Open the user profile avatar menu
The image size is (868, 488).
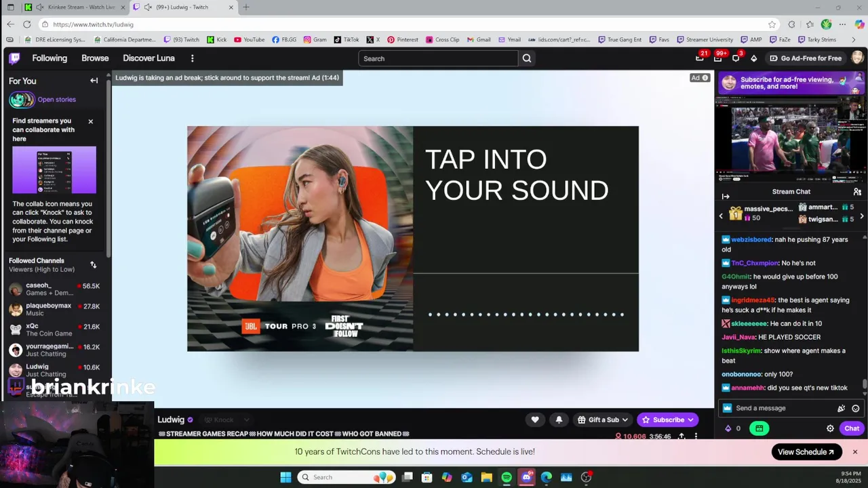(858, 58)
